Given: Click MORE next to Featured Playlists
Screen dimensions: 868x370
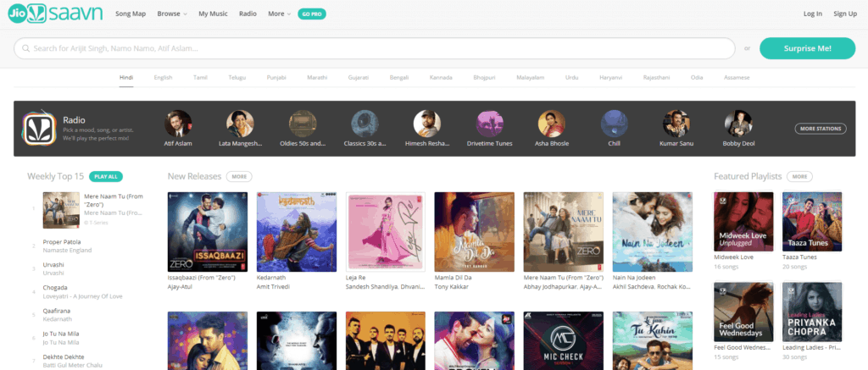Looking at the screenshot, I should click(799, 176).
